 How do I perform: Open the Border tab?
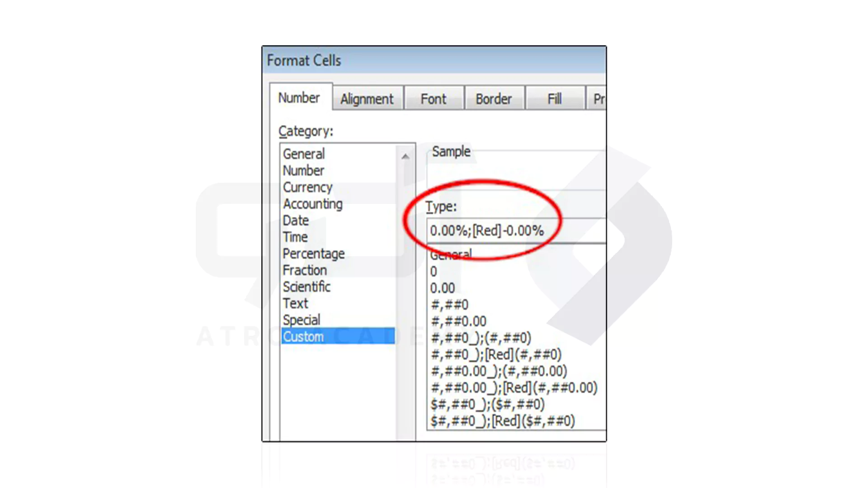tap(494, 99)
